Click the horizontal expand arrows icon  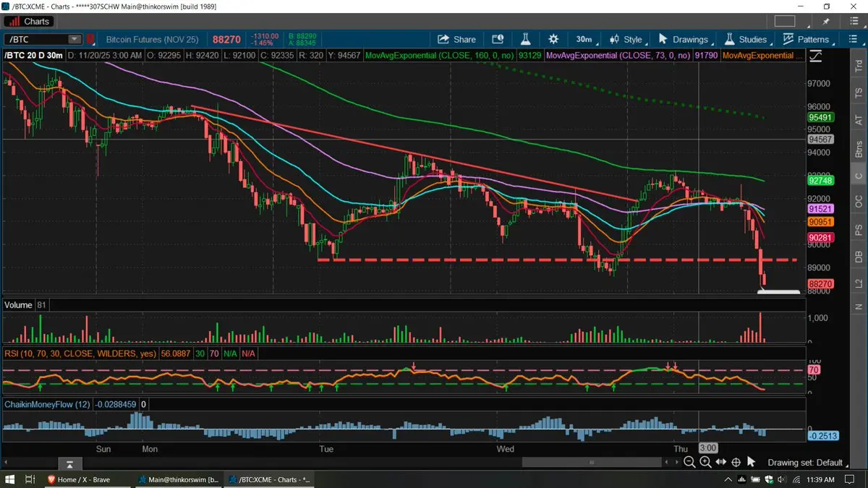[720, 462]
